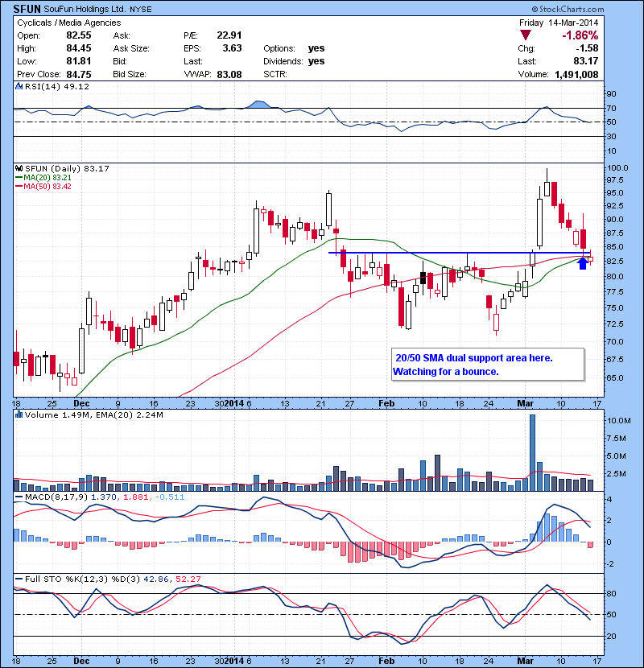Viewport: 644px width, 668px height.
Task: Click the 10.0M volume axis label
Action: 618,420
